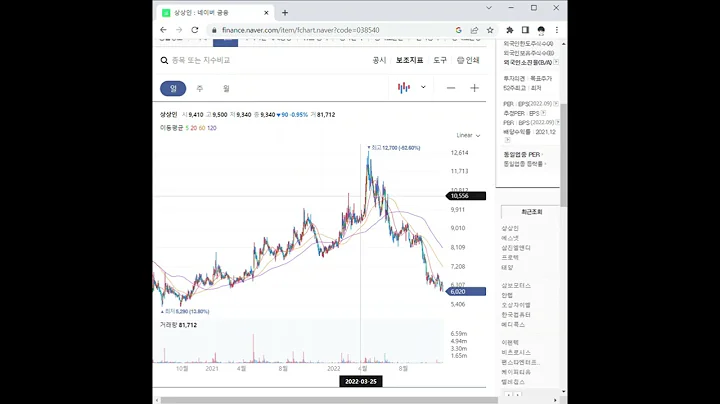Click the tab search chevron in title bar
Image resolution: width=720 pixels, height=404 pixels.
click(489, 8)
